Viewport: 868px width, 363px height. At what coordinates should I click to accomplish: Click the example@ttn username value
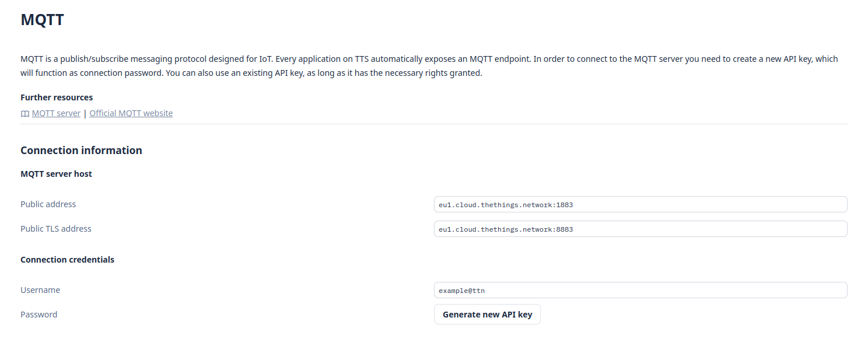(x=461, y=290)
